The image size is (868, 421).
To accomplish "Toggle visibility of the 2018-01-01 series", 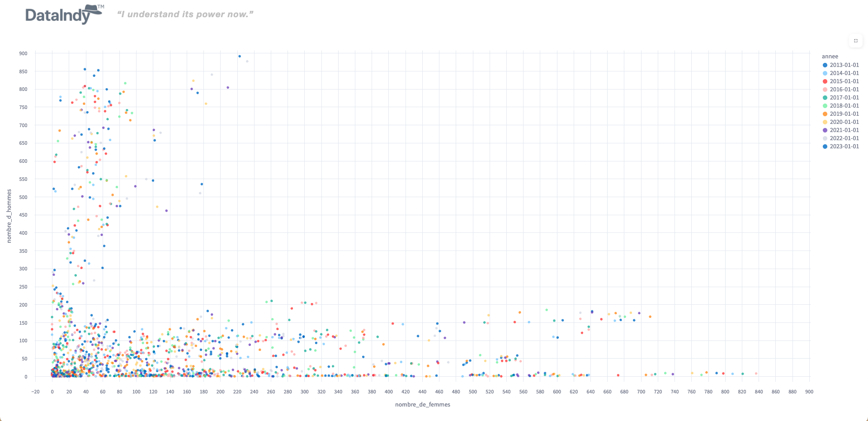I will coord(844,106).
